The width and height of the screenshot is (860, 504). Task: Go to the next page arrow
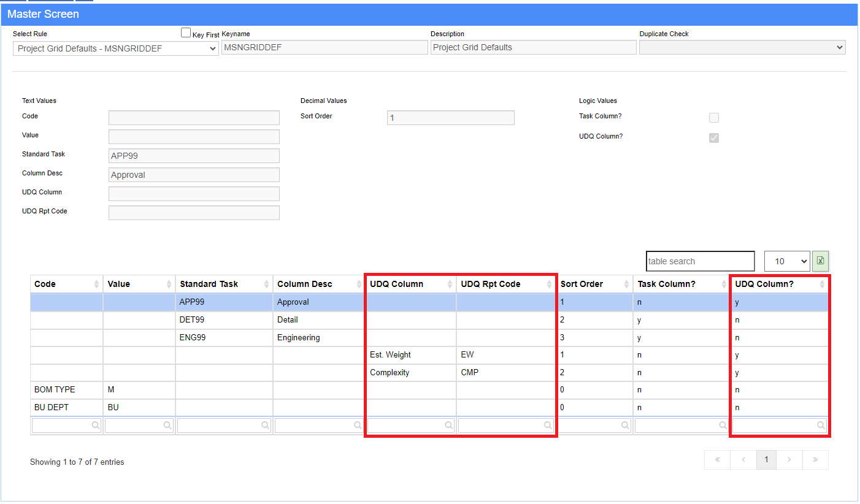[x=790, y=460]
